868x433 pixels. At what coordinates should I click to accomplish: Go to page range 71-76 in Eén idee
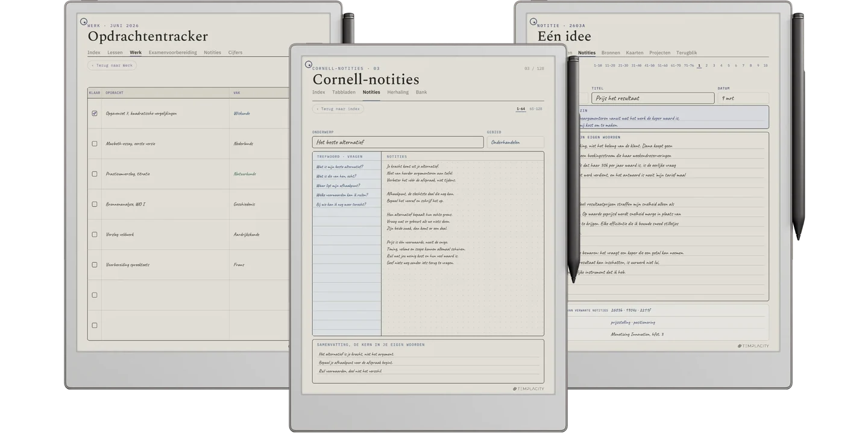pyautogui.click(x=689, y=65)
